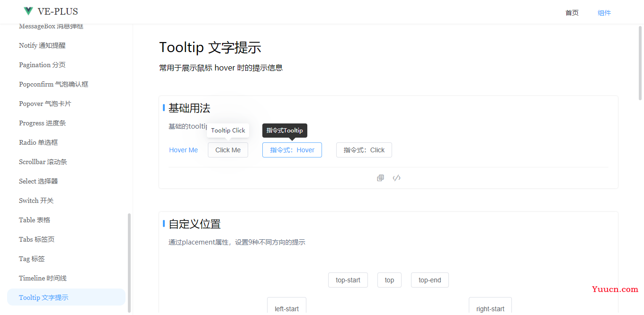Open Popconfirm 气泡确认框 page

click(x=54, y=84)
